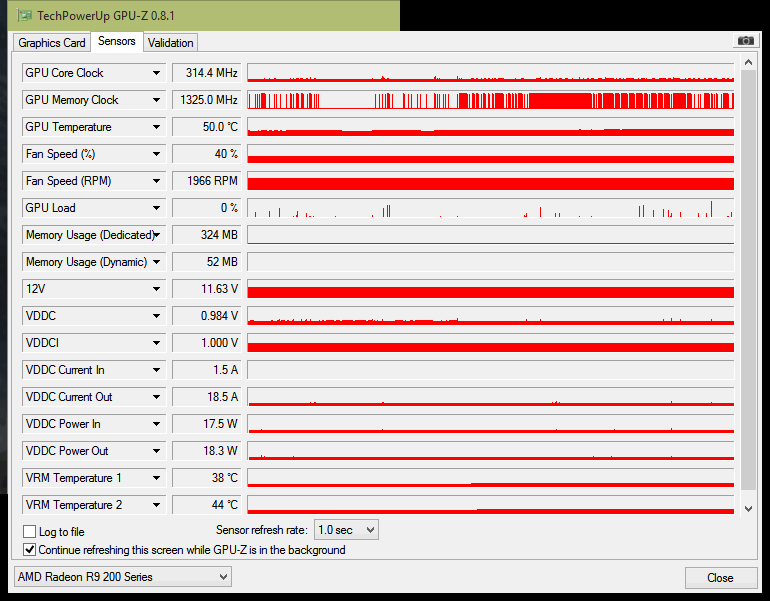770x601 pixels.
Task: Click the 1325.0 MHz memory clock value
Action: tap(207, 100)
